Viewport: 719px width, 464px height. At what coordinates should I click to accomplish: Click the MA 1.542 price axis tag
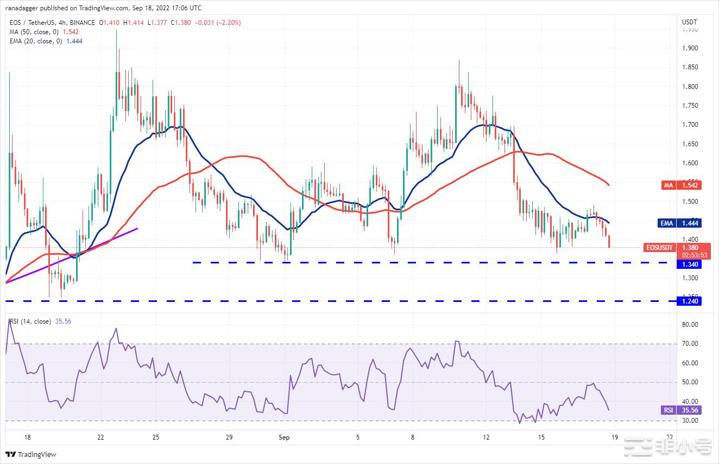click(692, 185)
